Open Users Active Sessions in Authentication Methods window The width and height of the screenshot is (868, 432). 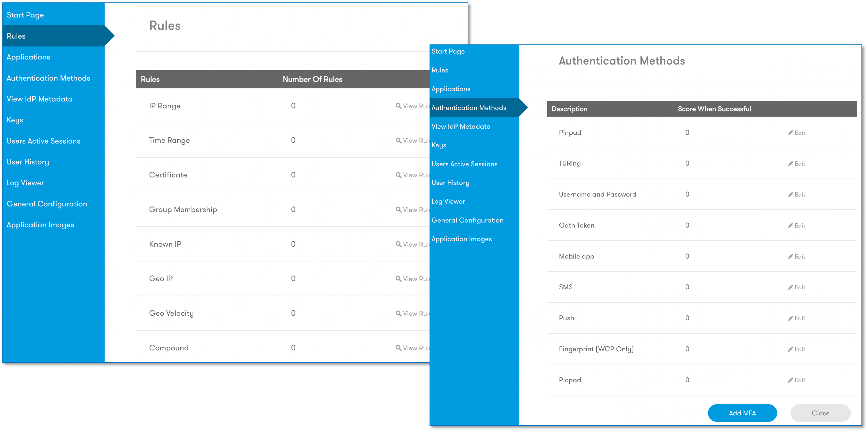coord(464,164)
